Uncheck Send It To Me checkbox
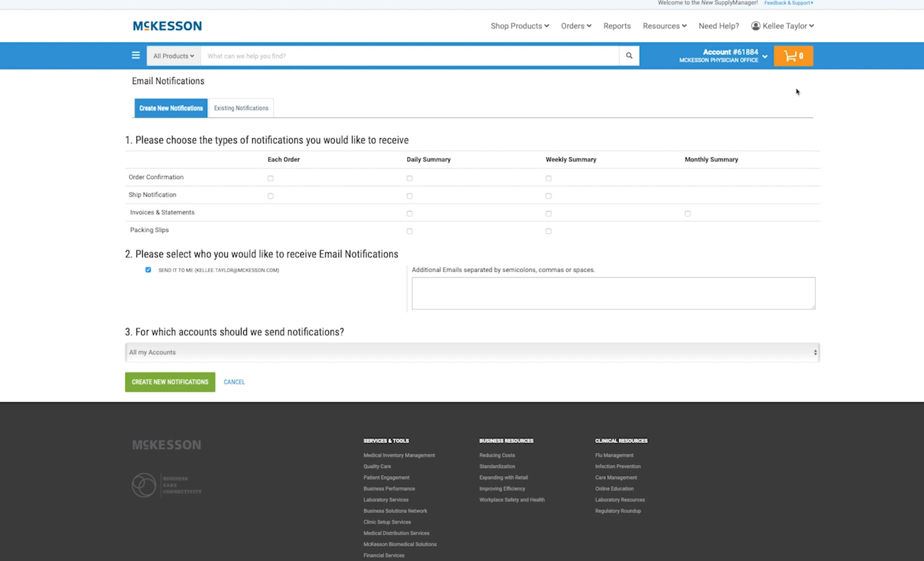 (x=148, y=270)
